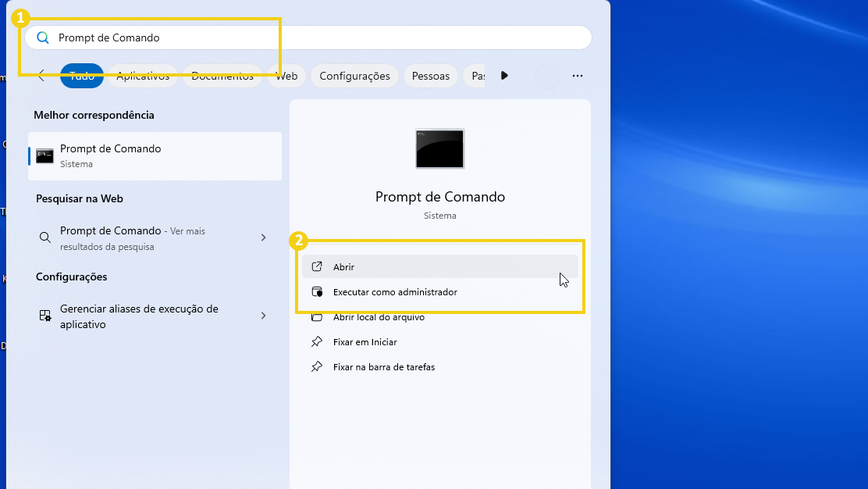Switch to the Documentos filter tab

[222, 76]
